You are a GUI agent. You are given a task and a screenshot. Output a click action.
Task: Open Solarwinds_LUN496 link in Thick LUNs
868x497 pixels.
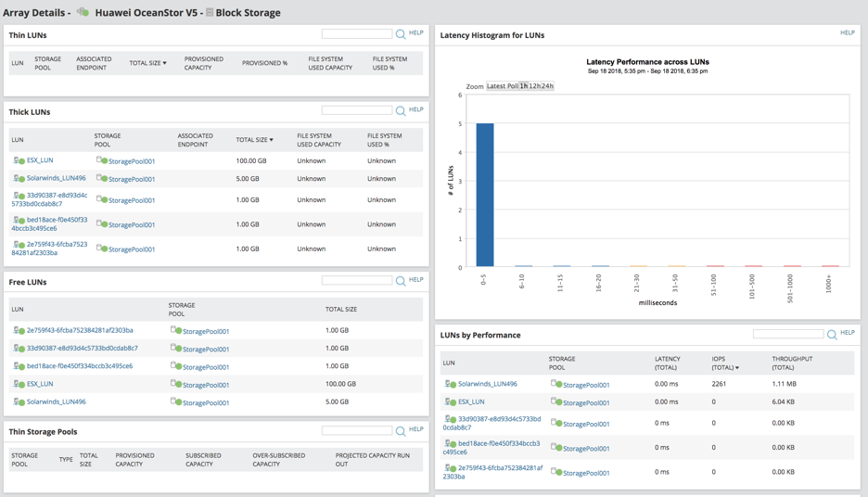[x=56, y=178]
